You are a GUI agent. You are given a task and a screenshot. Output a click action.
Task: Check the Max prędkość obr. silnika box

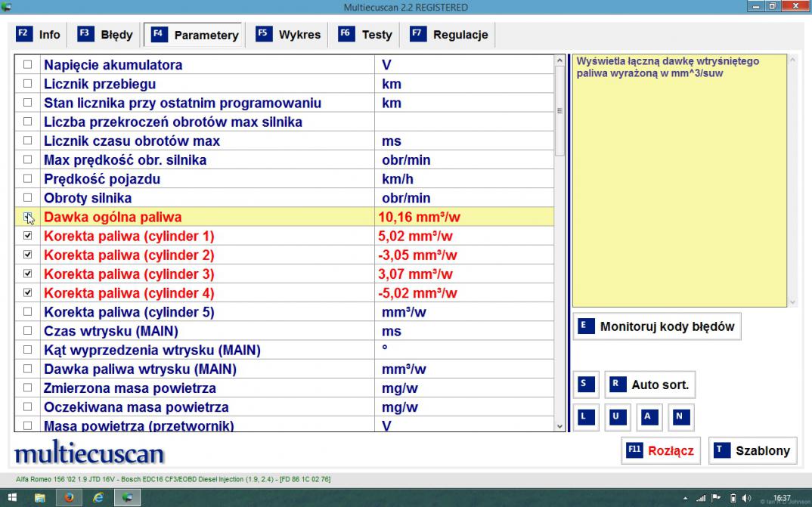pyautogui.click(x=27, y=159)
